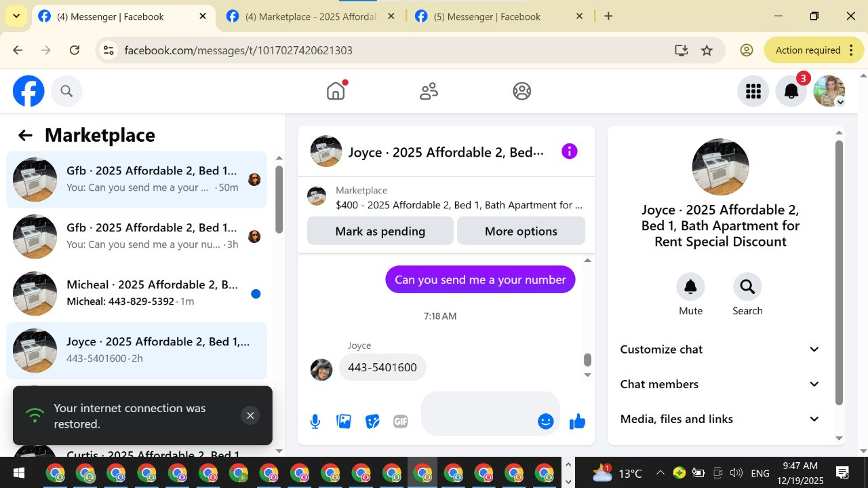Open the Groups icon in top navigation

522,91
